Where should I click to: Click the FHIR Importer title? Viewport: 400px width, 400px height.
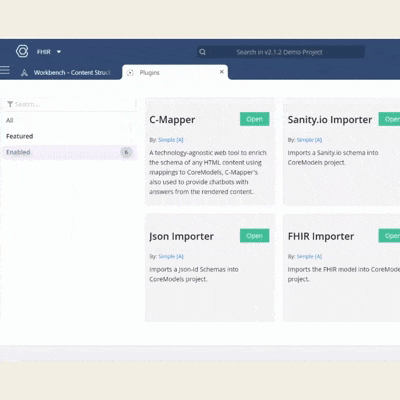(x=321, y=236)
